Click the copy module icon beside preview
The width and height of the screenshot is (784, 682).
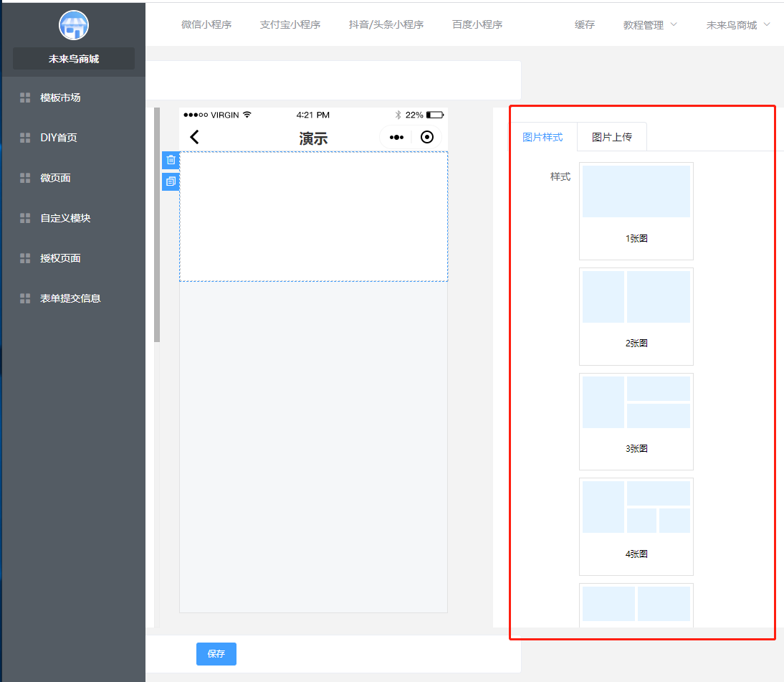[x=171, y=181]
